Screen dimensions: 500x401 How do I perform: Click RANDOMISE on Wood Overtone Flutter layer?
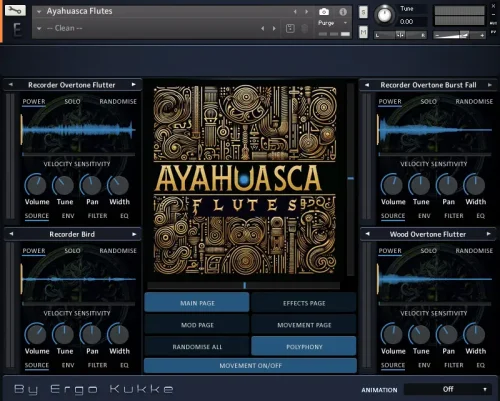pos(474,251)
